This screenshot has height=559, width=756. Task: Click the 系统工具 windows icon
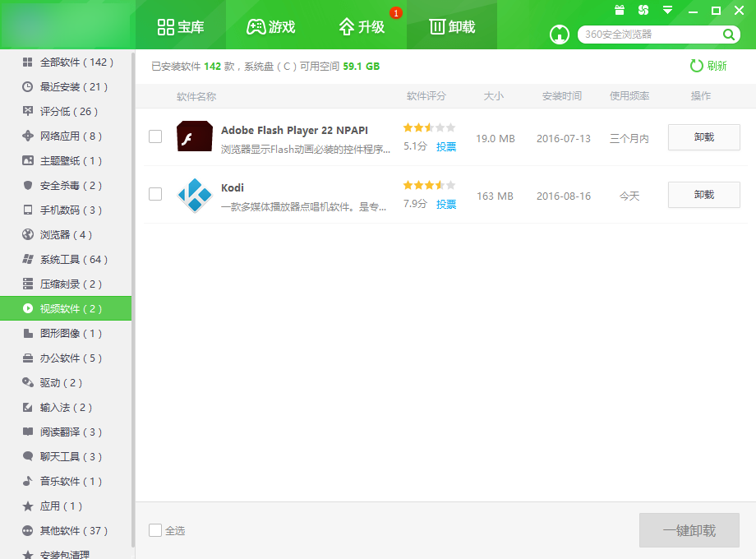[28, 259]
